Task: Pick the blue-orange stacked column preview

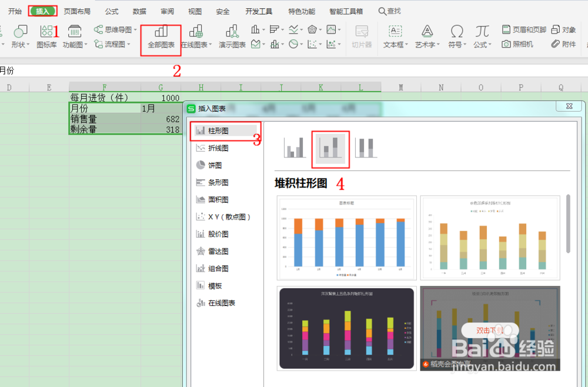Action: pos(346,238)
